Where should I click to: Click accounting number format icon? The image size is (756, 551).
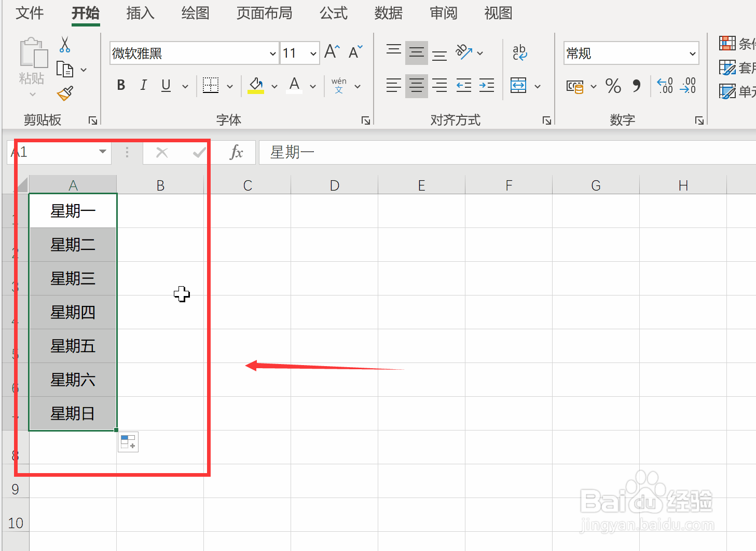pyautogui.click(x=575, y=86)
